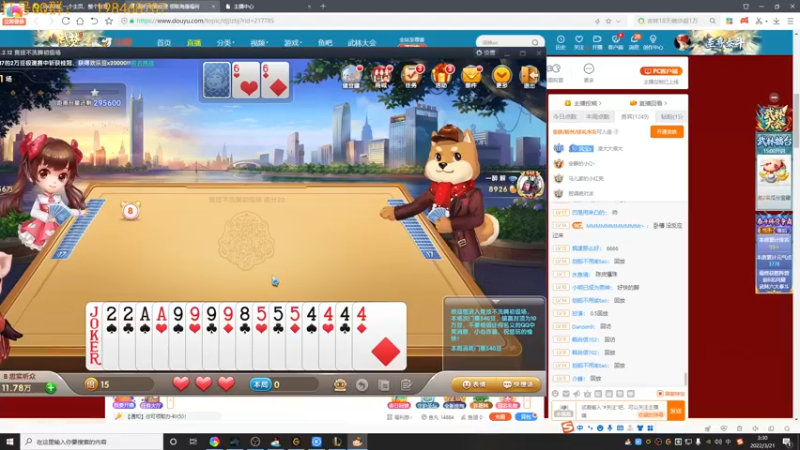
Task: Open the 主播投稿 link
Action: pos(583,103)
